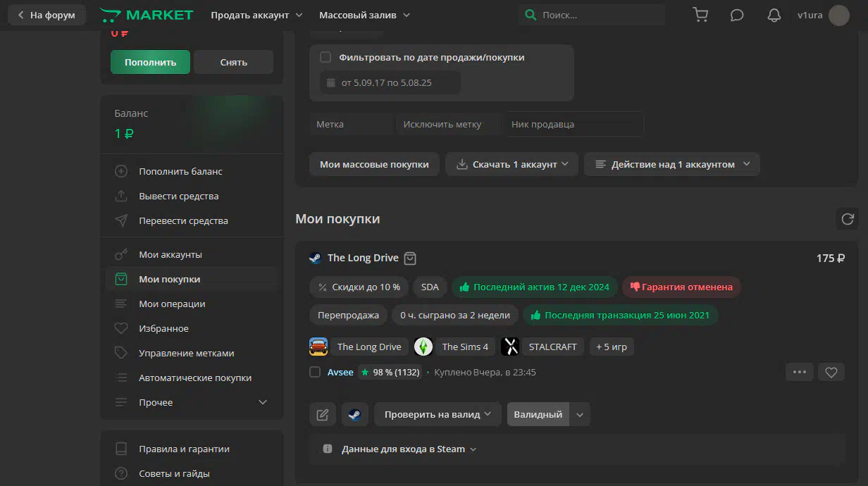The width and height of the screenshot is (868, 486).
Task: Open Вывести средства in the sidebar
Action: (x=192, y=196)
